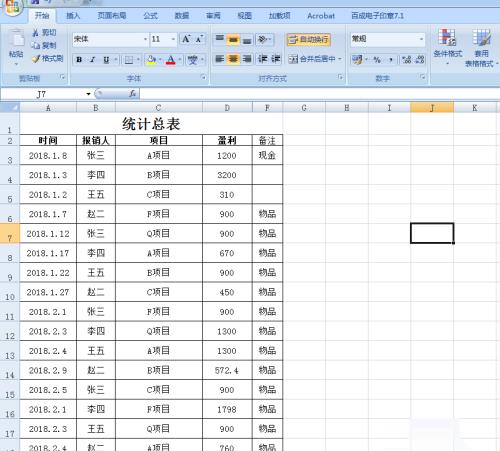This screenshot has width=500, height=451.
Task: Apply cell borders icon
Action: 129,60
